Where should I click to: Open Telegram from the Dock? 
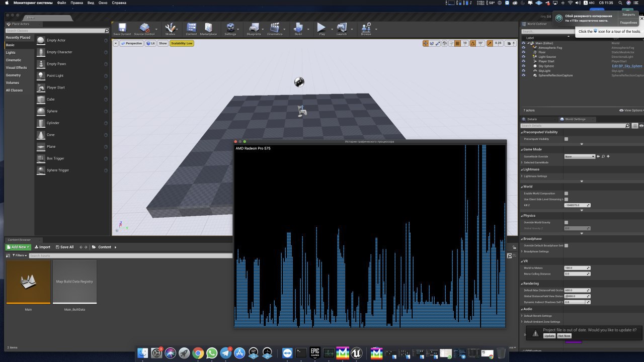226,353
